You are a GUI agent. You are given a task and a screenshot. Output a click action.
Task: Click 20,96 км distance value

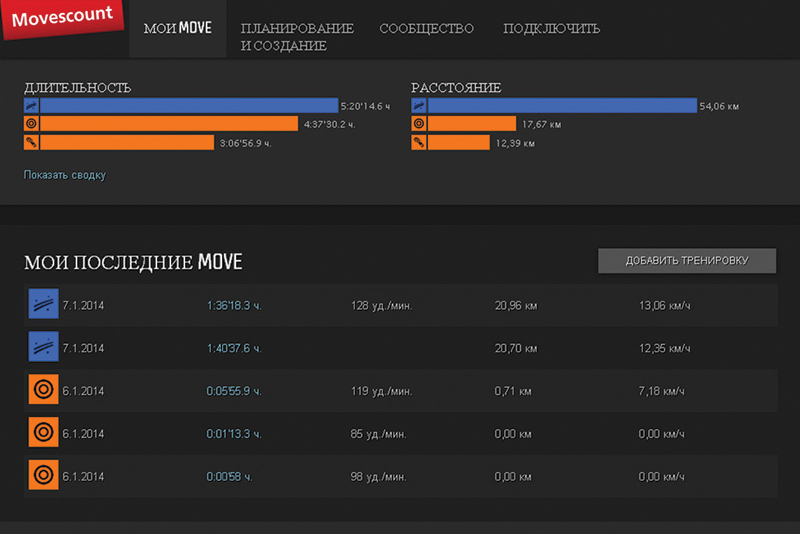(x=515, y=306)
